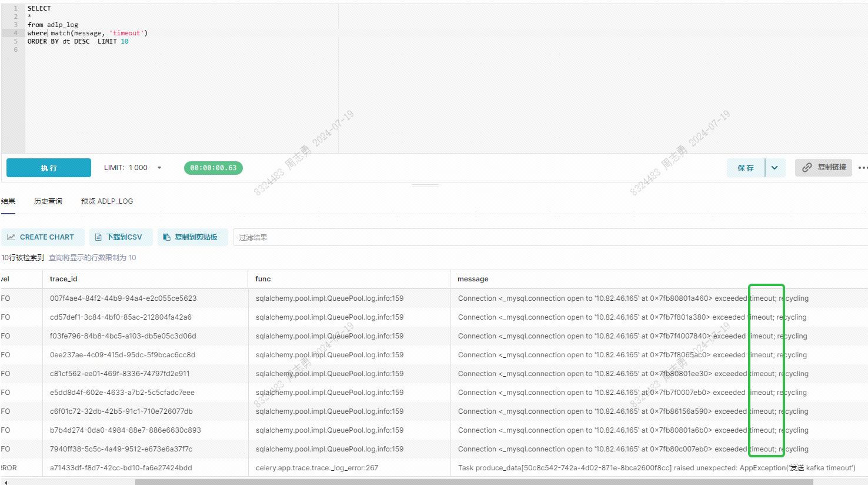
Task: Click the horizontal scrollbar under results table
Action: [x=474, y=482]
